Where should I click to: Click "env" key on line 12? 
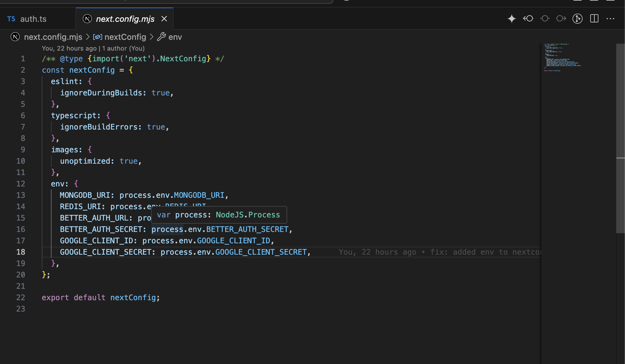click(58, 184)
